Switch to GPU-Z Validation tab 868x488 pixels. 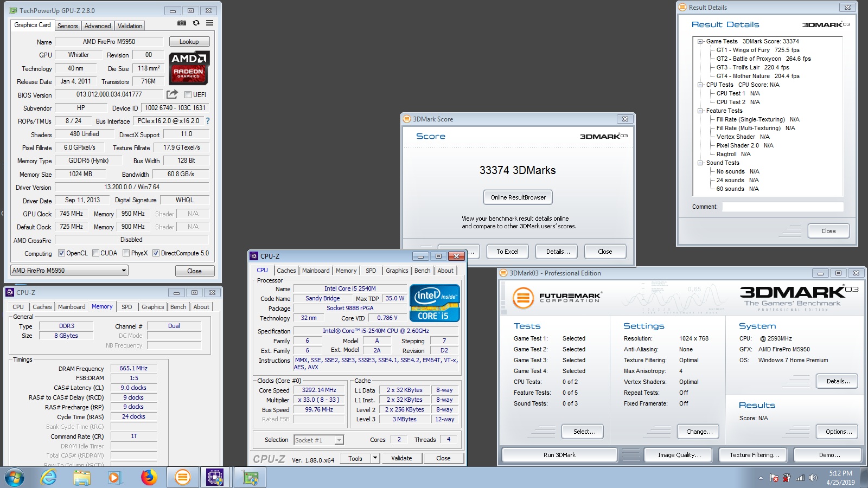(x=130, y=25)
